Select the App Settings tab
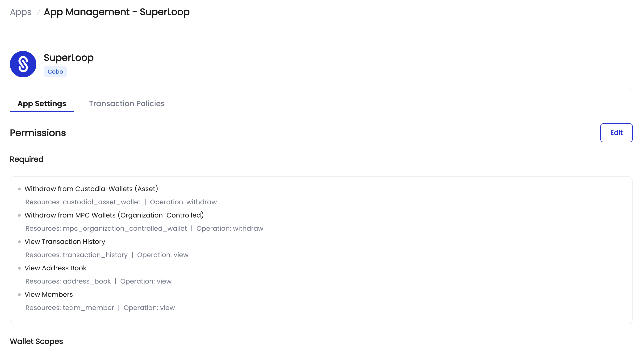Viewport: 644px width, 351px height. [x=42, y=104]
